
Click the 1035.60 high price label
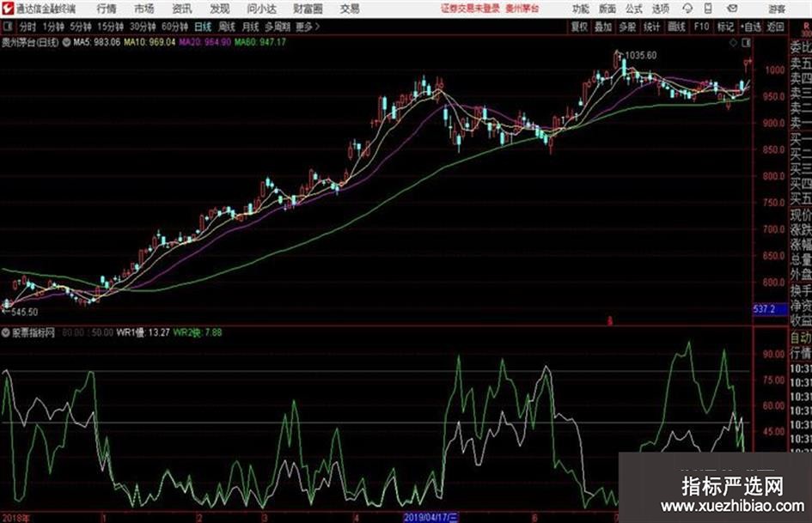coord(641,56)
